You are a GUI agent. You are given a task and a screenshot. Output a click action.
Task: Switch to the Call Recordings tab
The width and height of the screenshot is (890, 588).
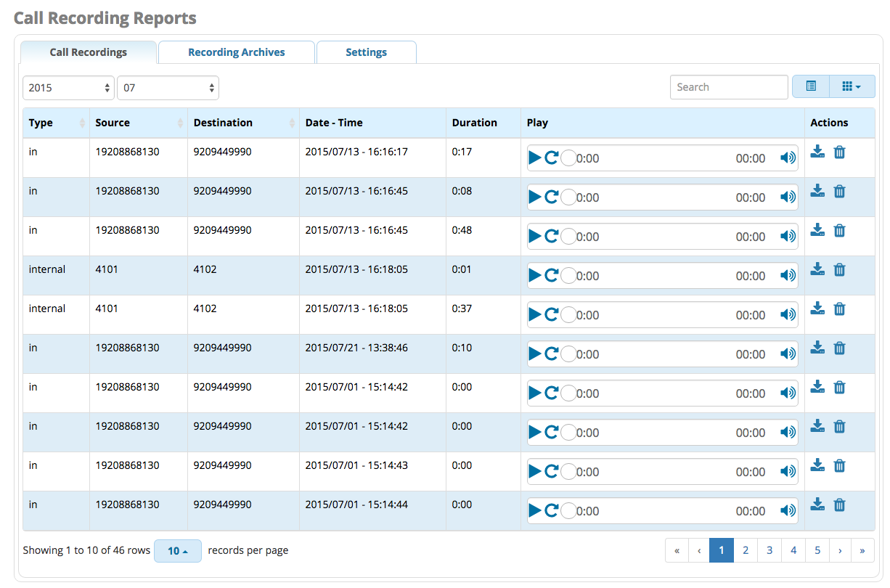89,52
